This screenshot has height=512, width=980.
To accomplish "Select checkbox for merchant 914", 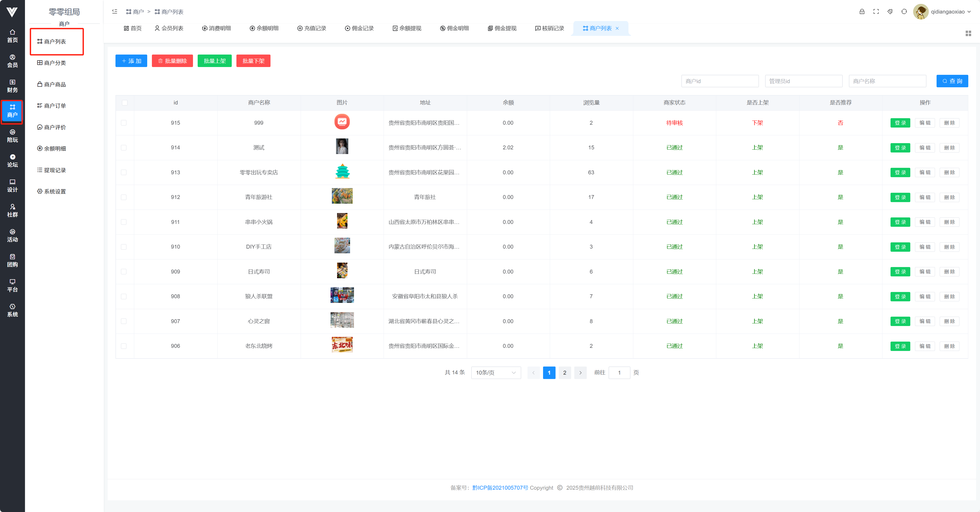I will [124, 148].
